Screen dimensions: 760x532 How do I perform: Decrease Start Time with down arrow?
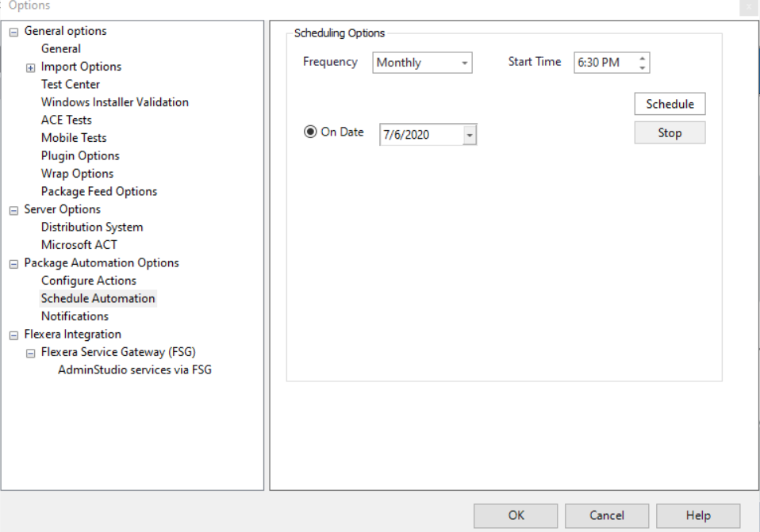tap(643, 67)
